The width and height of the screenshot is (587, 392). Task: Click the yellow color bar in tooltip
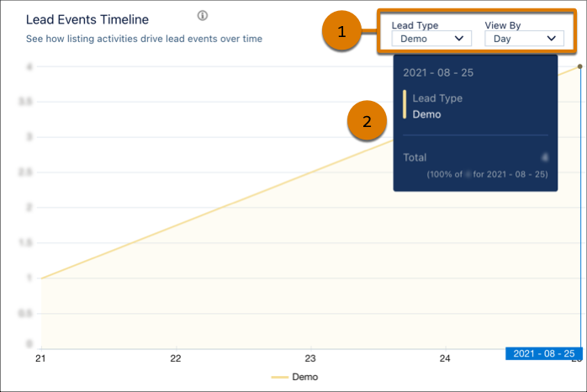(405, 105)
